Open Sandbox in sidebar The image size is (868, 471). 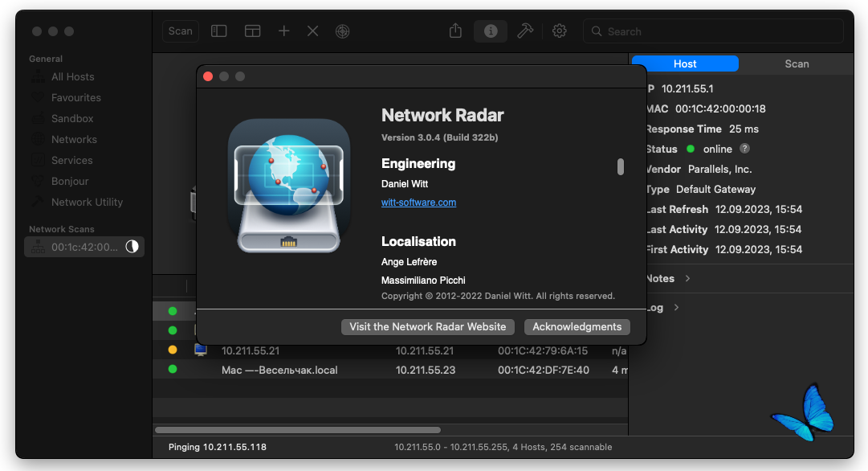72,119
